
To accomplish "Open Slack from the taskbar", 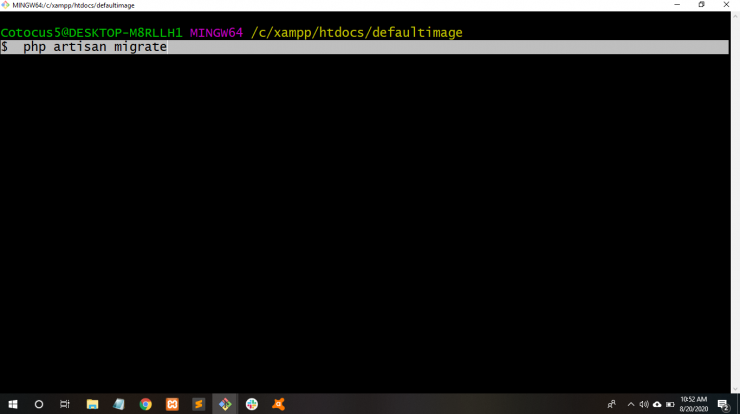I will pos(252,404).
